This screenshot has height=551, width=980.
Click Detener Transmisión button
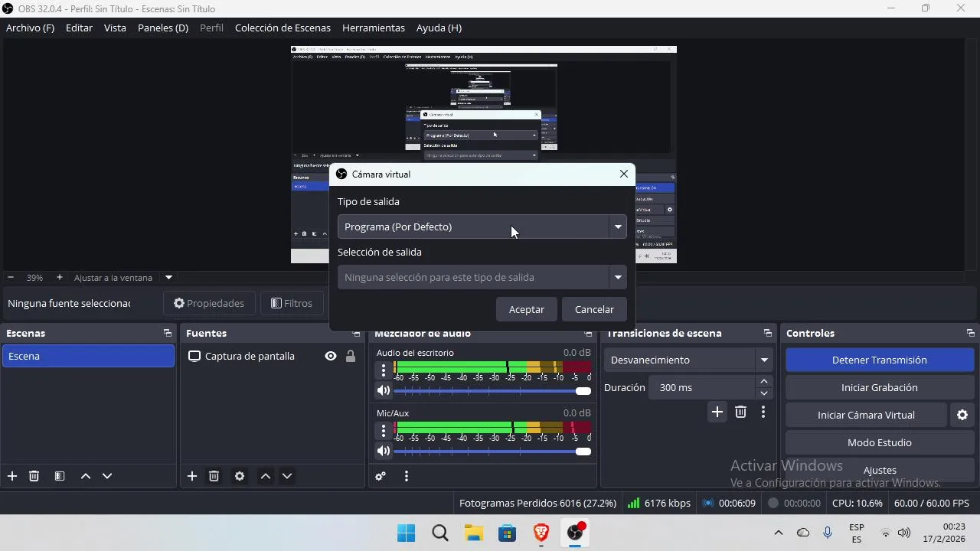click(880, 360)
